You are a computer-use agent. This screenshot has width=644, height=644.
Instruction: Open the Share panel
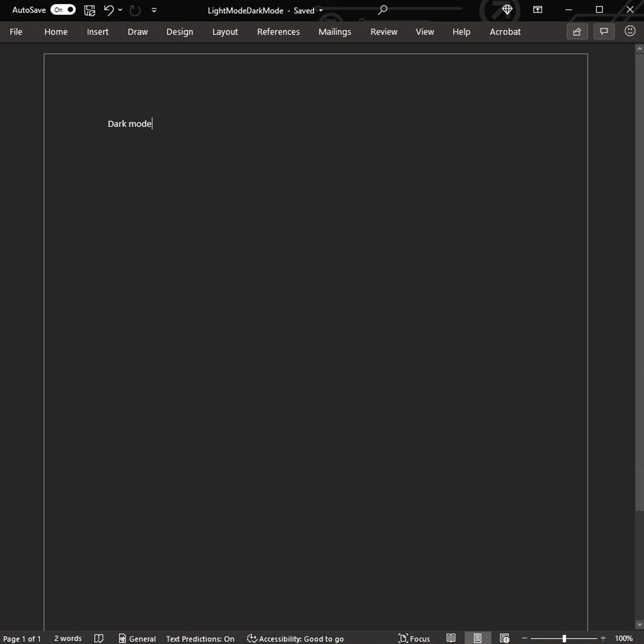[x=577, y=32]
